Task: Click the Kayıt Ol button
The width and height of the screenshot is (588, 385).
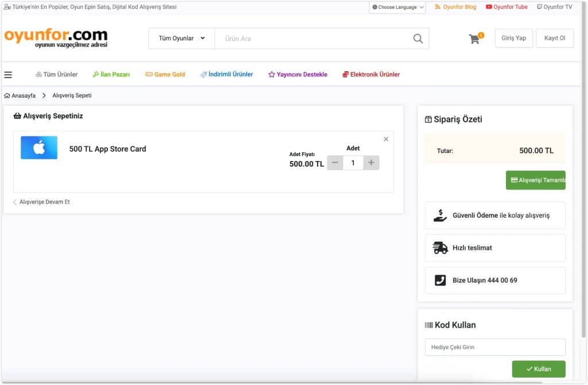Action: pyautogui.click(x=555, y=38)
